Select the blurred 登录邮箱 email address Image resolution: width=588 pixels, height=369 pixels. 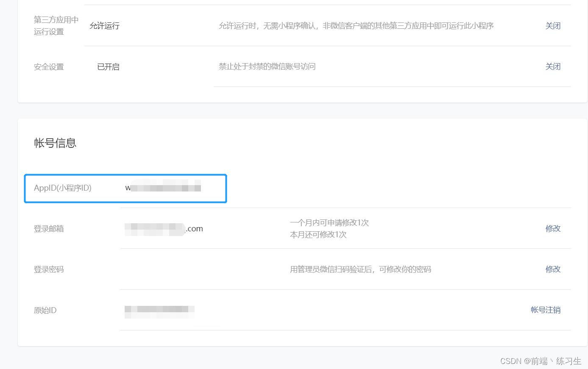[x=163, y=228]
